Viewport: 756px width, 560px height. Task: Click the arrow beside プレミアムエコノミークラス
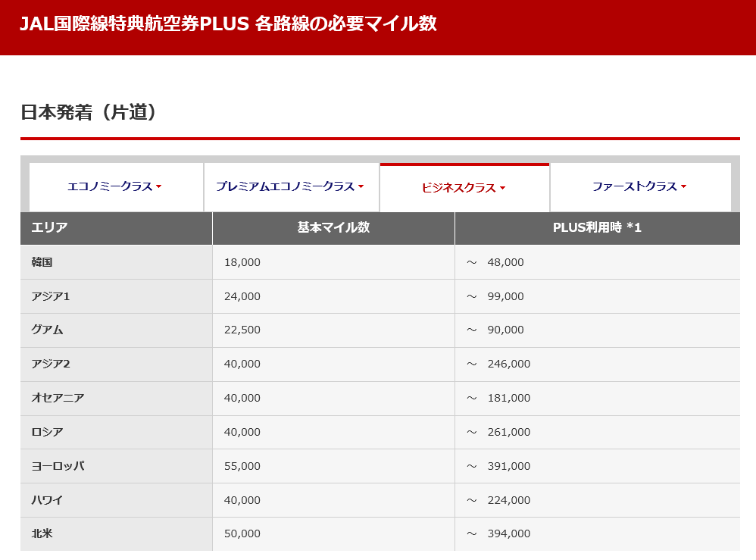point(361,186)
